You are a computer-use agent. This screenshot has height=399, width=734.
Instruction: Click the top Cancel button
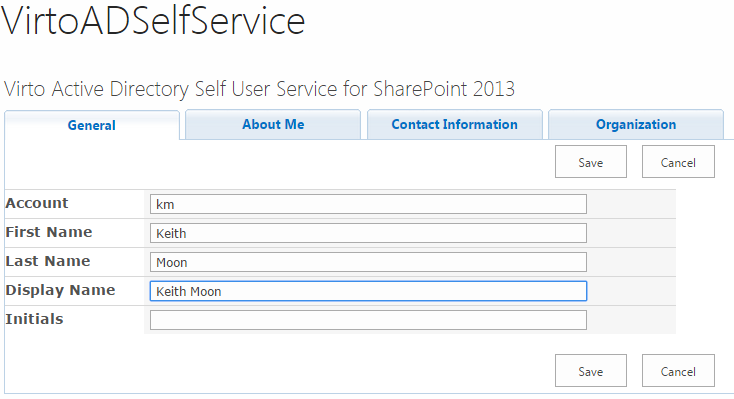point(678,162)
